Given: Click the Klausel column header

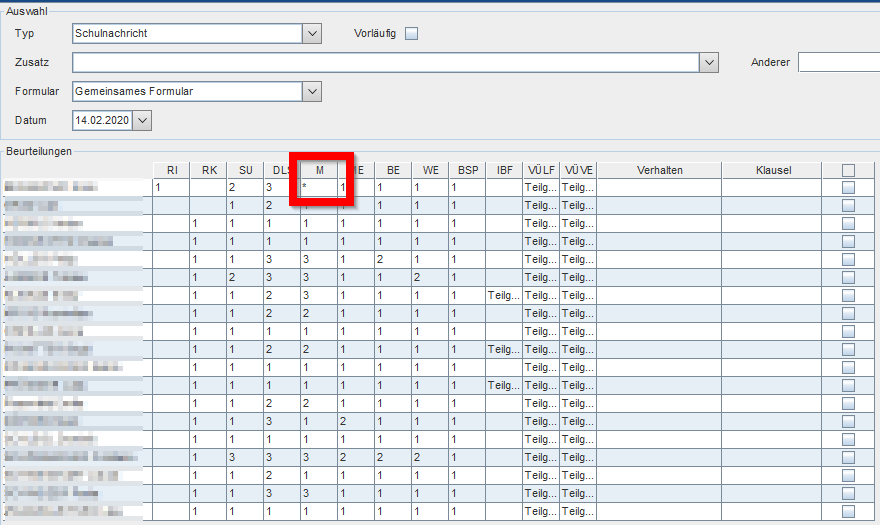Looking at the screenshot, I should [772, 170].
